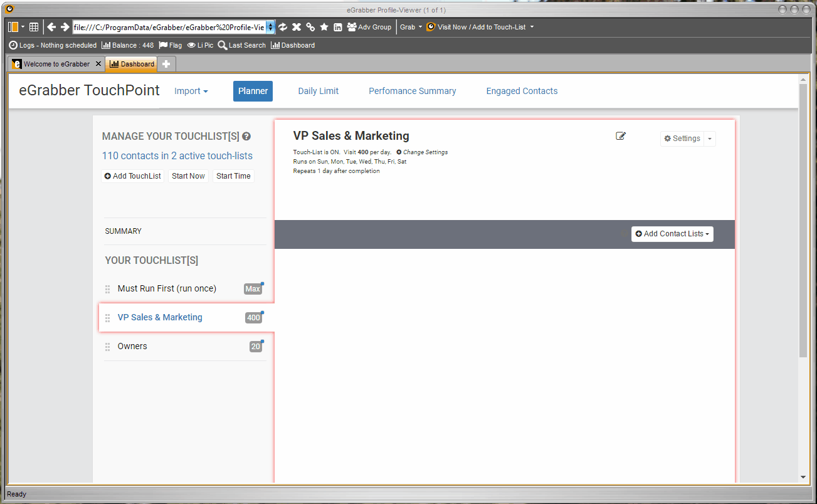This screenshot has height=504, width=817.
Task: Check Balance : 448 in toolbar
Action: [x=127, y=45]
